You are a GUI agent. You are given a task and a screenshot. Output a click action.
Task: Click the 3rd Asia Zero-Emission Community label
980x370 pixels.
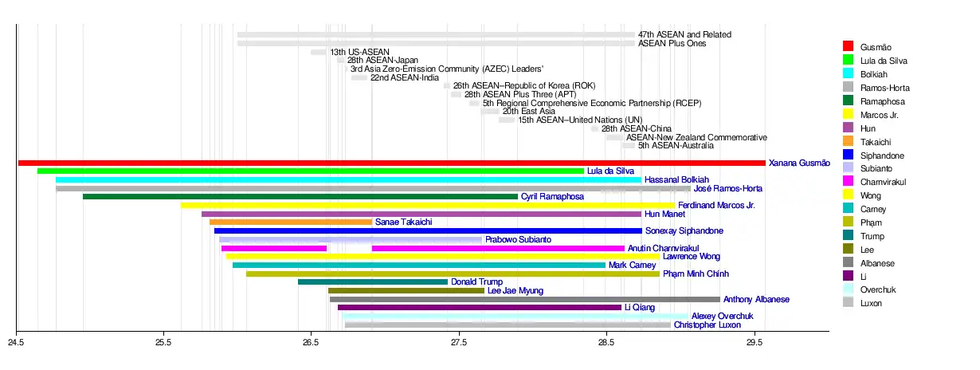coord(447,69)
